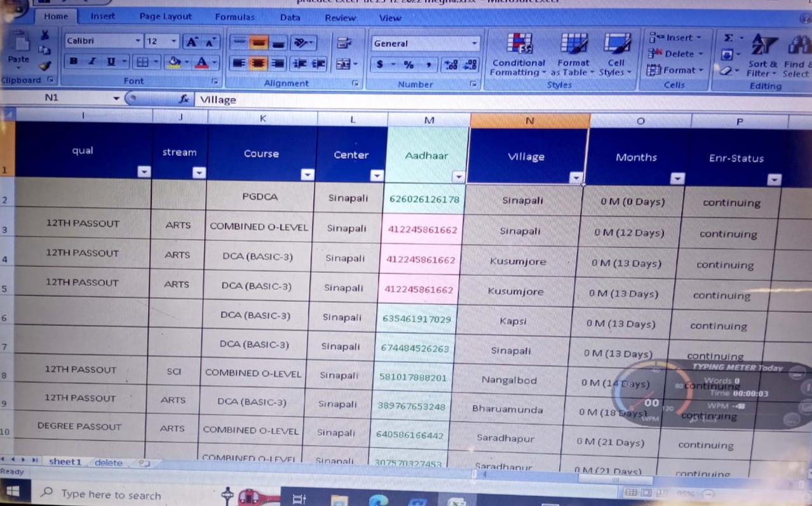Expand the Calibri font name dropdown
The image size is (812, 506).
pyautogui.click(x=139, y=41)
